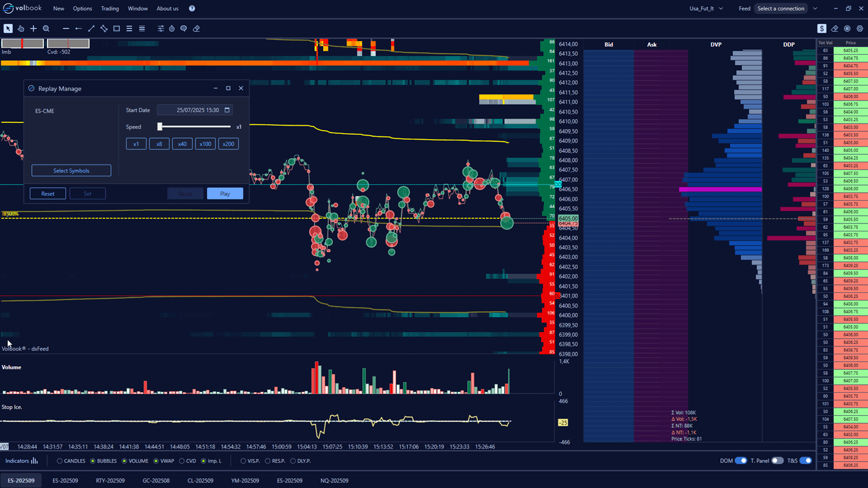Screen dimensions: 868x488
Task: Switch to the NQ-202509 tab
Action: pyautogui.click(x=334, y=481)
